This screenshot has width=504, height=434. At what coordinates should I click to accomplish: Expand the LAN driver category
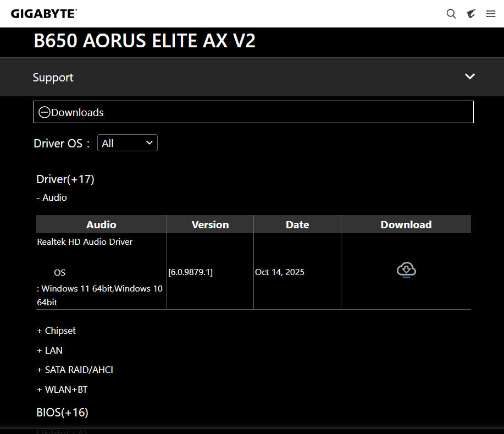coord(50,350)
